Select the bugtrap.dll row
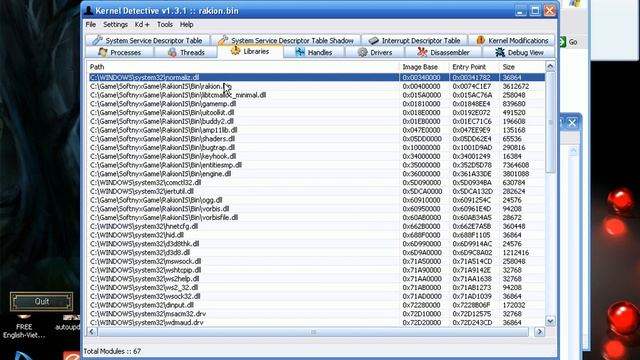Screen dimensions: 640x360 (317, 147)
